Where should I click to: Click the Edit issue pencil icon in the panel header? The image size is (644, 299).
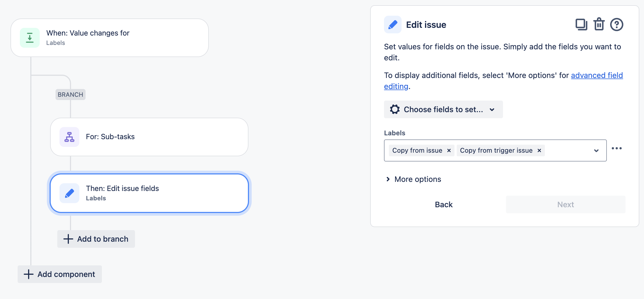tap(392, 25)
